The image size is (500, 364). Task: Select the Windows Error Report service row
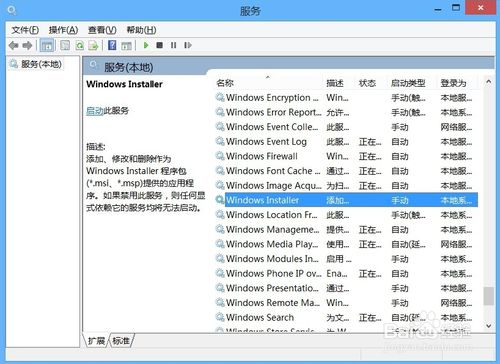point(346,112)
